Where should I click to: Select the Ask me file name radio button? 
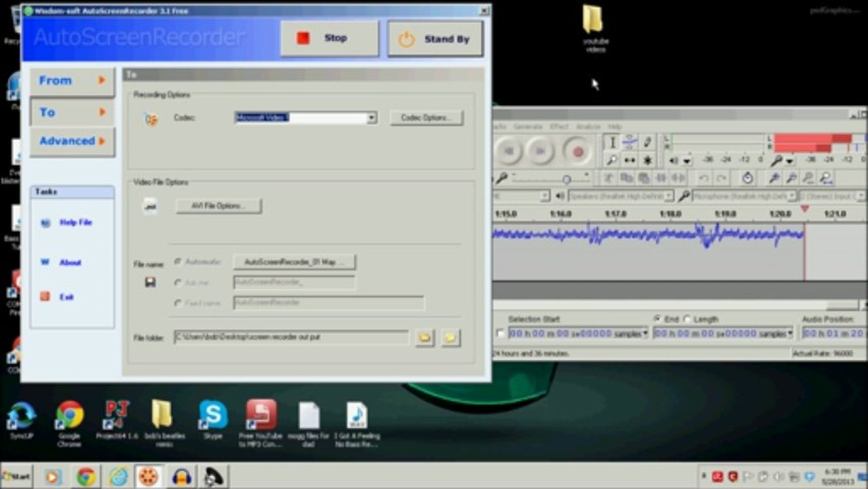tap(178, 282)
